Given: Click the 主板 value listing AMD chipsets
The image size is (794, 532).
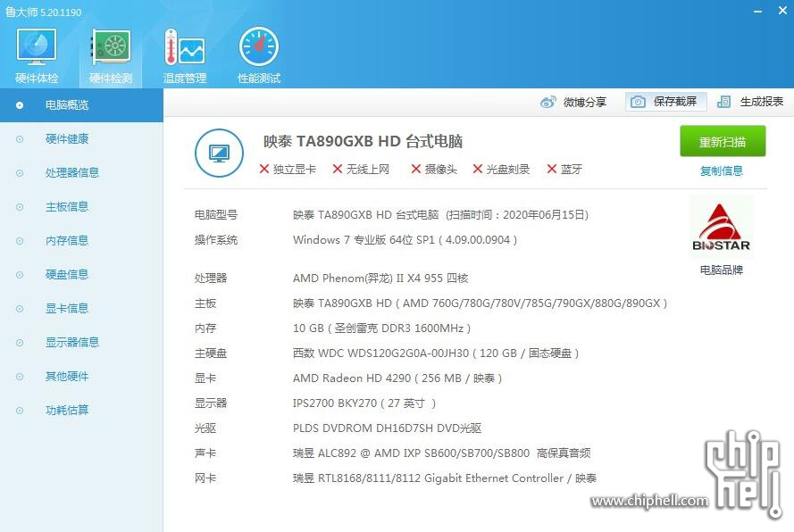Looking at the screenshot, I should tap(480, 303).
